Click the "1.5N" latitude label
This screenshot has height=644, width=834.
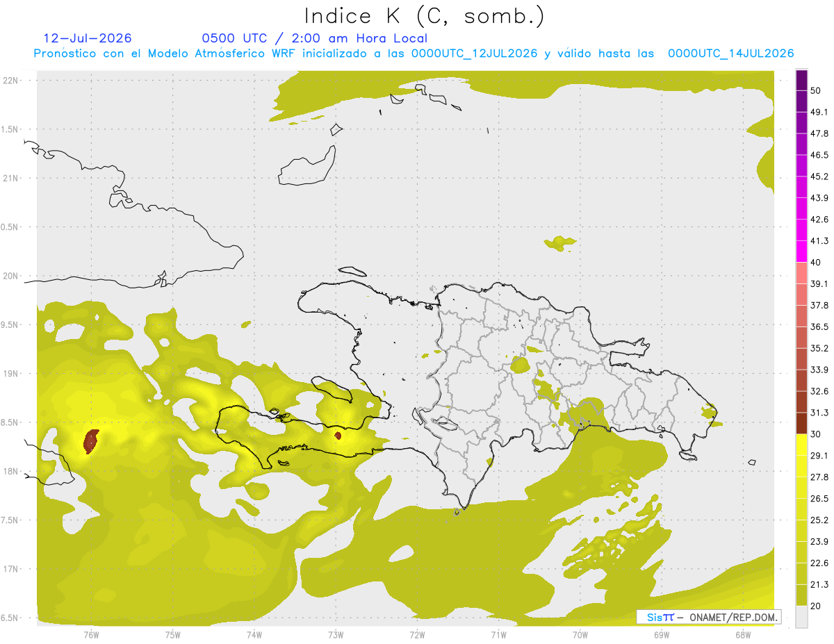point(10,129)
